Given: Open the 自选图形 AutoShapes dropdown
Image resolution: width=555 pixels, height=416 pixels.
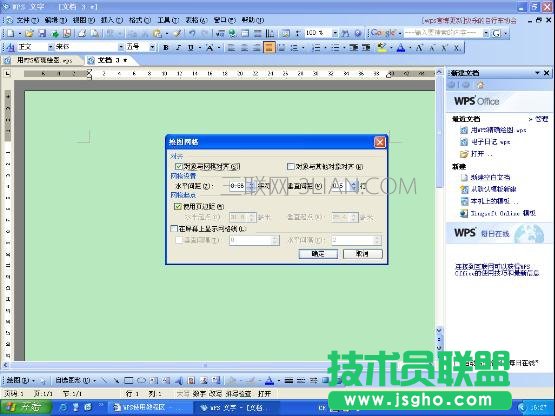Looking at the screenshot, I should [76, 381].
